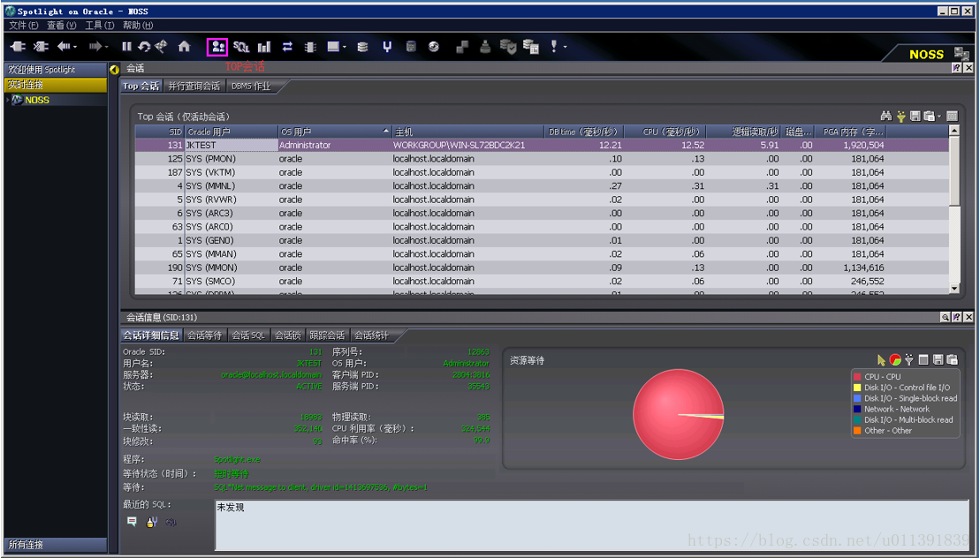The image size is (980, 558).
Task: Click into the 最近的 SQL text box
Action: 591,525
